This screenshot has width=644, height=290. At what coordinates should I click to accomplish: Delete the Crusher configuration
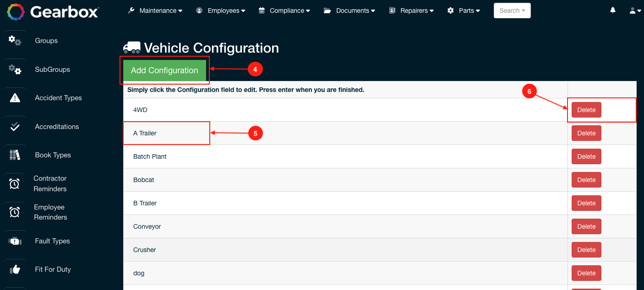click(586, 250)
